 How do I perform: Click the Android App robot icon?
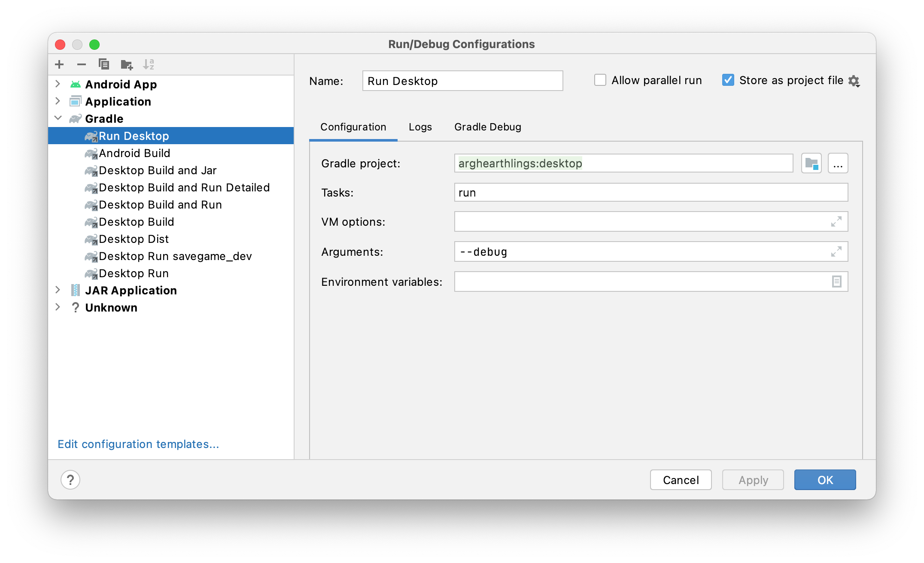click(x=76, y=84)
